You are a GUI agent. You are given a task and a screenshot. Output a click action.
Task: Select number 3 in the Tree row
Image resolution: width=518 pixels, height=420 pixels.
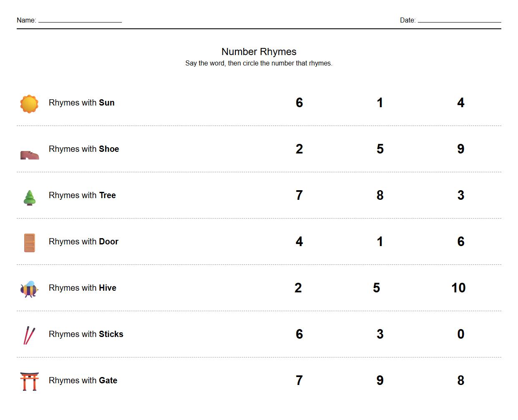coord(461,195)
